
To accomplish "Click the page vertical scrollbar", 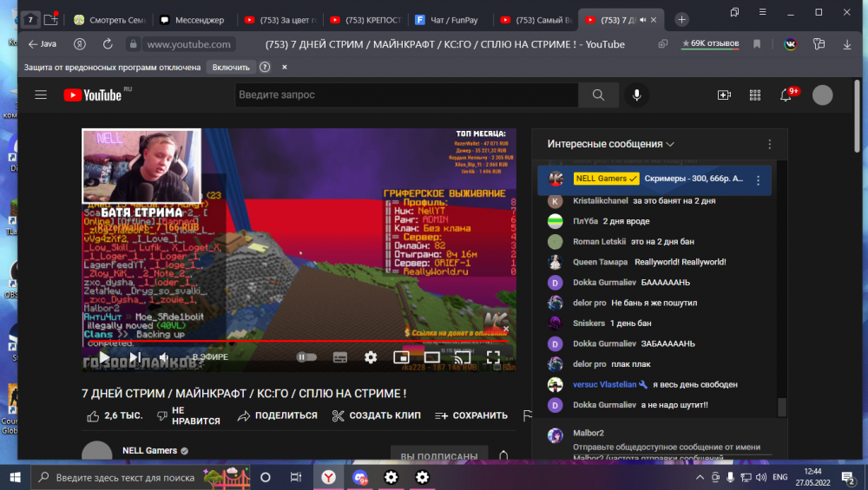I will pos(857,116).
